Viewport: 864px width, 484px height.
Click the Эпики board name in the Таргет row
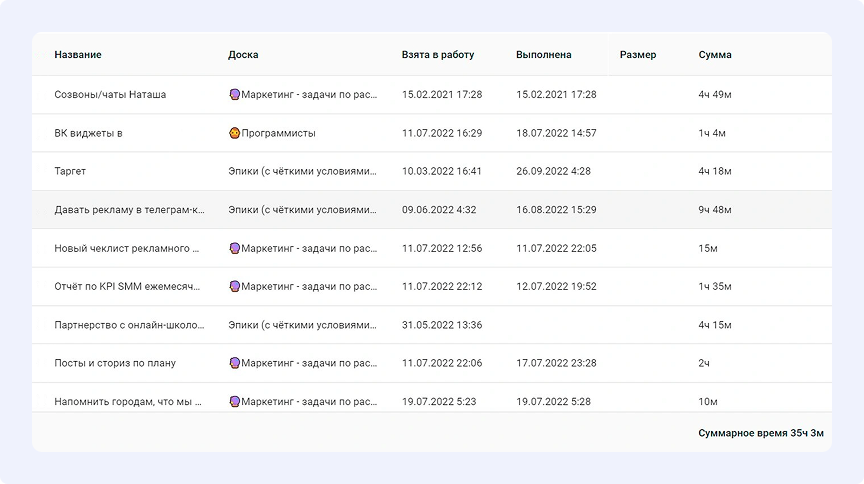(x=302, y=171)
